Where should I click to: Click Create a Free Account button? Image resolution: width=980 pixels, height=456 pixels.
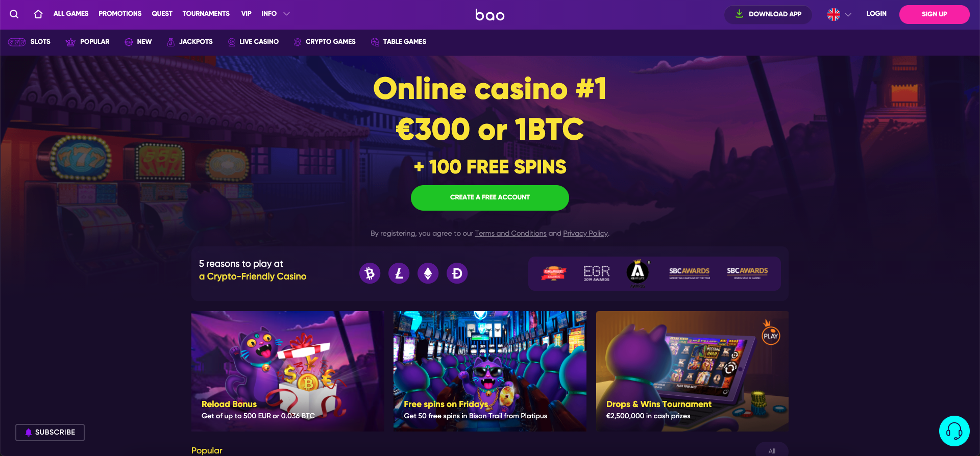click(x=490, y=198)
